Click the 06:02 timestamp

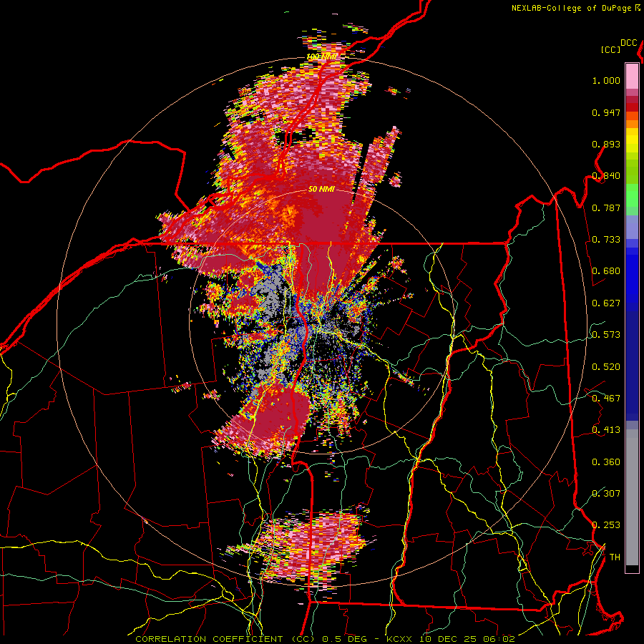[499, 639]
